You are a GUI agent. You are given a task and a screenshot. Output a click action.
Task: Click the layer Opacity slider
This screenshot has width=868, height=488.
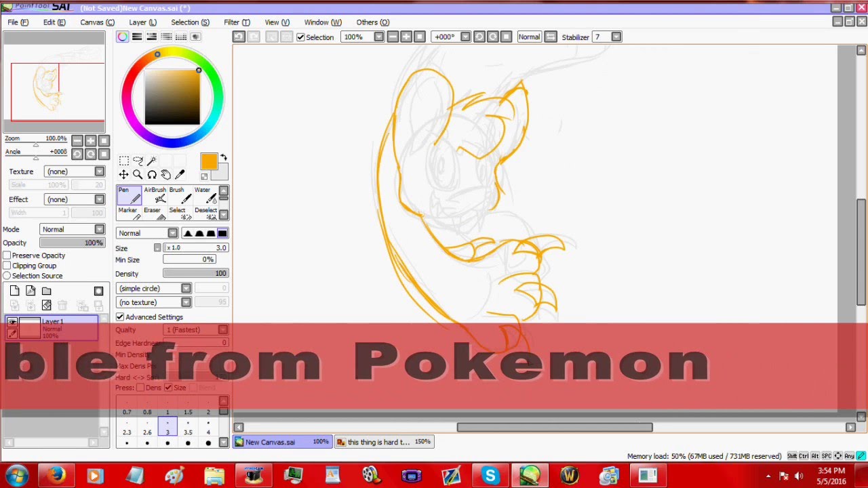[72, 243]
